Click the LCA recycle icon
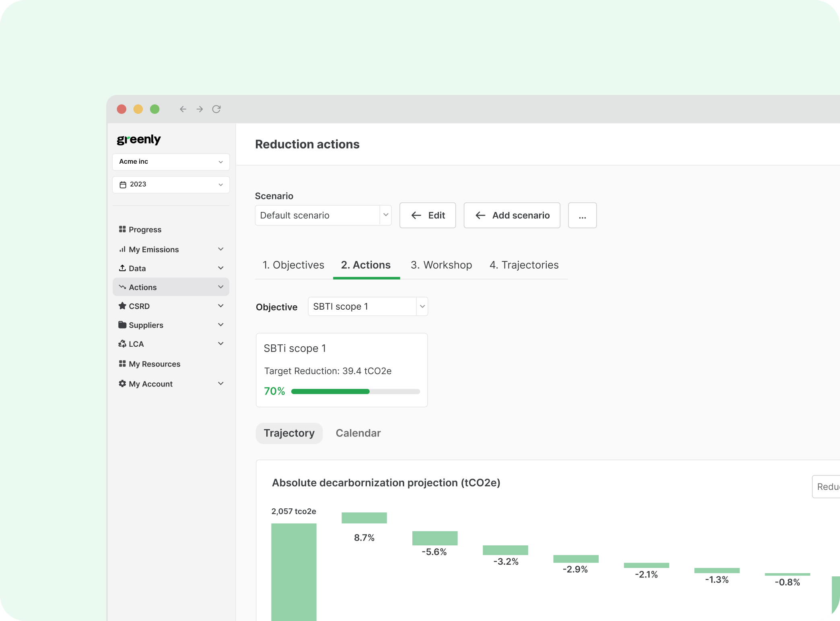Image resolution: width=840 pixels, height=621 pixels. (122, 343)
